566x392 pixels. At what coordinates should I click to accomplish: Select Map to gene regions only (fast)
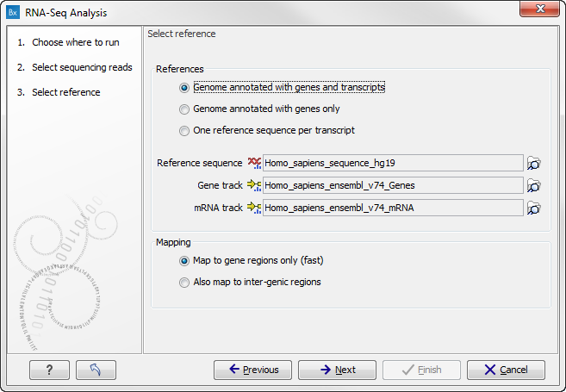pos(252,260)
